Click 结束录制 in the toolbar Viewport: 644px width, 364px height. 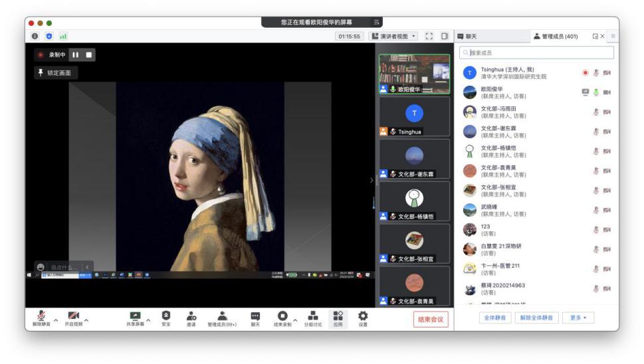pos(282,318)
